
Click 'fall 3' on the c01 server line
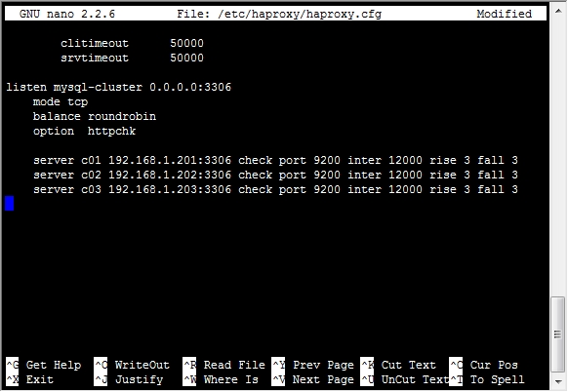498,160
